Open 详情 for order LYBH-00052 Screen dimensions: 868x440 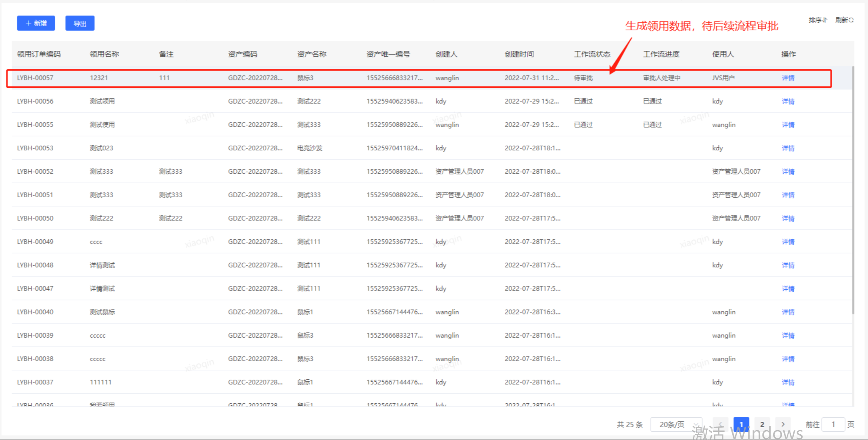(x=788, y=172)
